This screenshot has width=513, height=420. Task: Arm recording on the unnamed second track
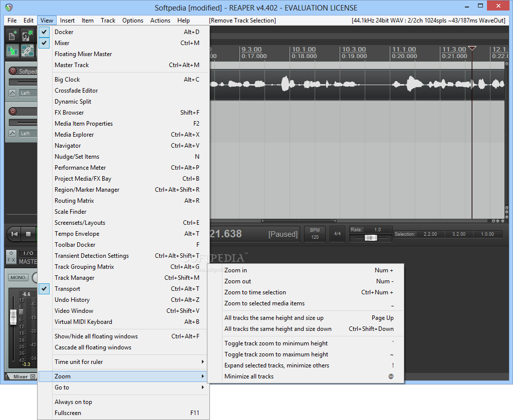pyautogui.click(x=13, y=112)
